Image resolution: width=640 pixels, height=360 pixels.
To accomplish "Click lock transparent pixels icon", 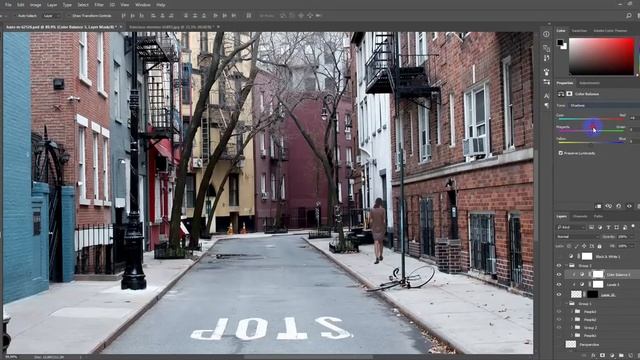I will (x=569, y=246).
